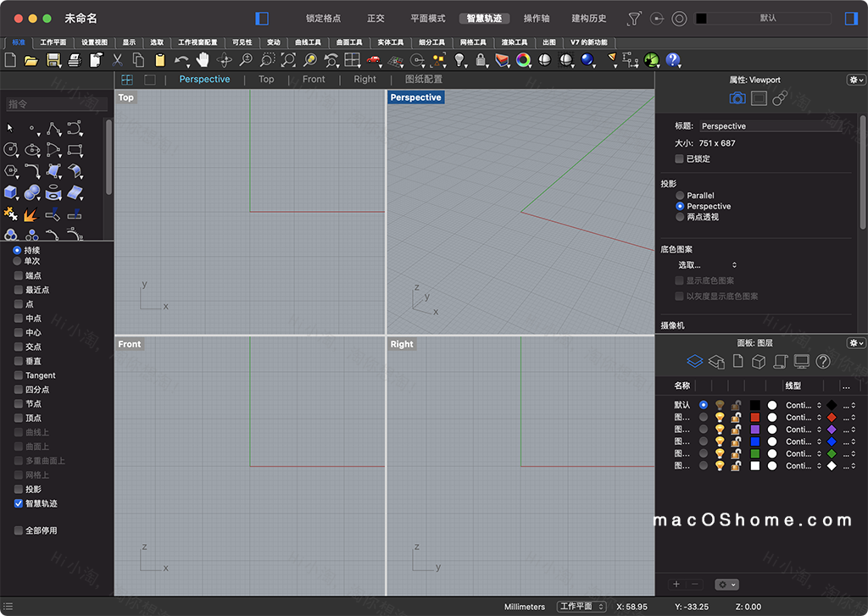Choose the Ellipse tool
Viewport: 868px width, 616px height.
click(x=32, y=150)
